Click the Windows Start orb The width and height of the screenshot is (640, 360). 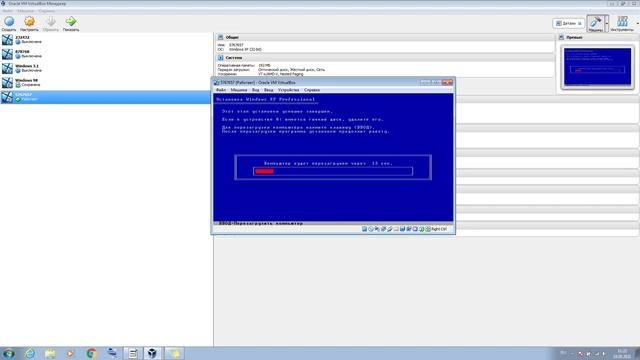[9, 353]
